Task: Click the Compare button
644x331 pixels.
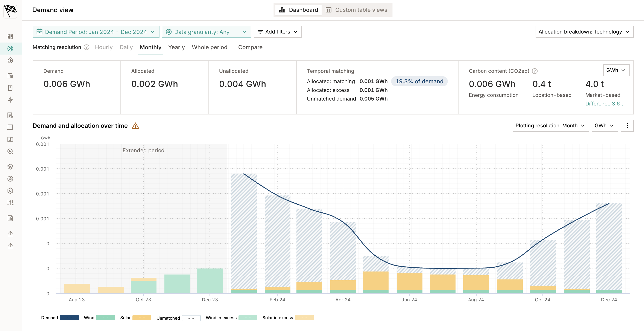Action: 250,47
